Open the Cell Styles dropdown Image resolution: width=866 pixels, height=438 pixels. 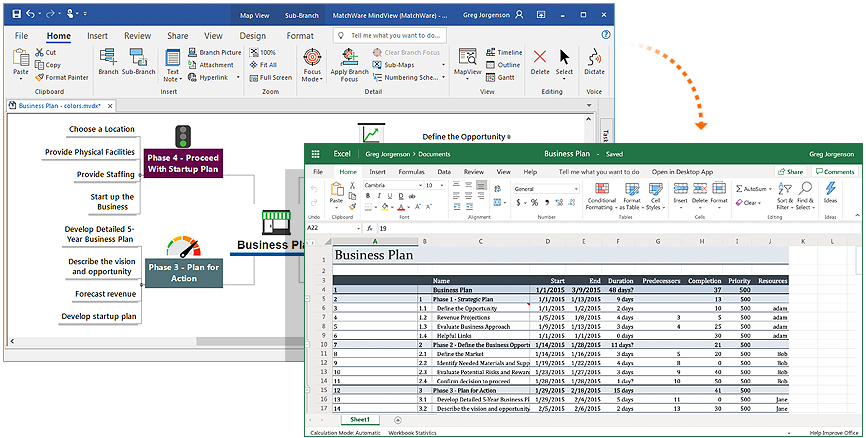point(656,196)
